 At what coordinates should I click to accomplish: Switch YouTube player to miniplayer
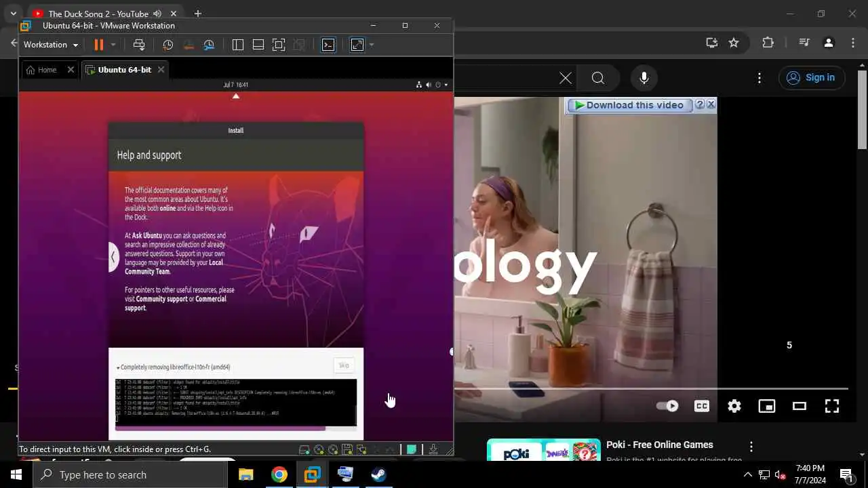click(767, 406)
